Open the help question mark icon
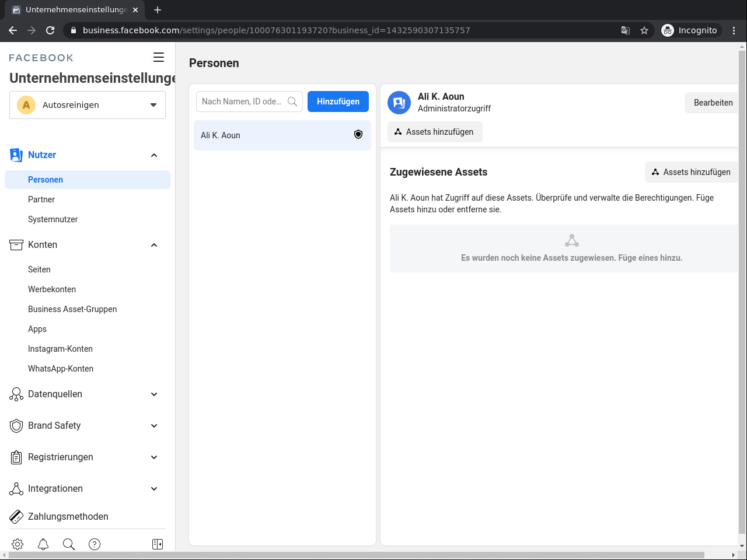This screenshot has width=747, height=560. pos(95,544)
